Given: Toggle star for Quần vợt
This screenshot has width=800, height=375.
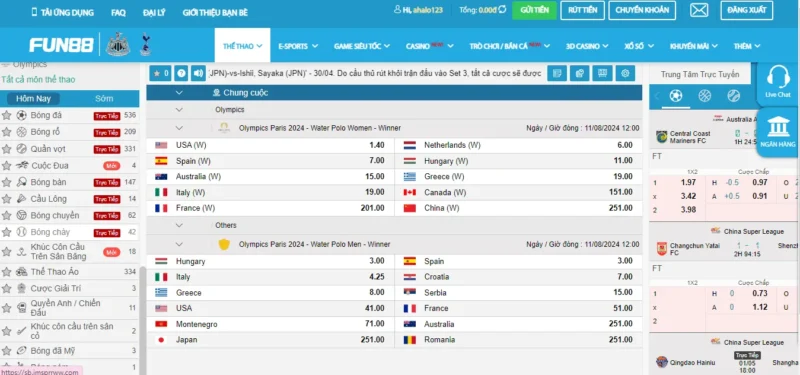Looking at the screenshot, I should pos(6,149).
